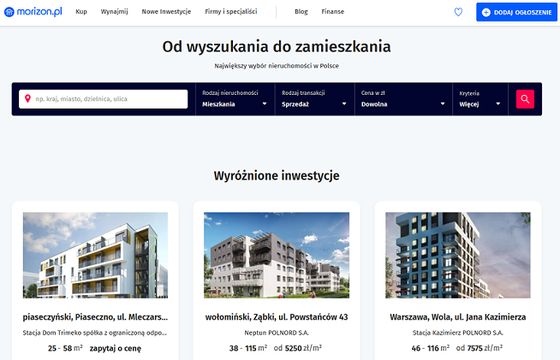The image size is (560, 360).
Task: Go to the Finanse page
Action: tap(333, 12)
